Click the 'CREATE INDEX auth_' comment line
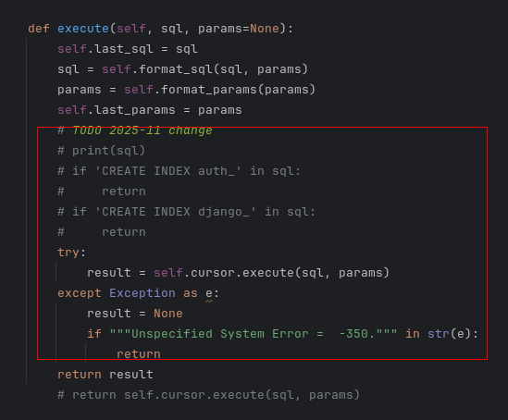508x420 pixels. point(179,171)
